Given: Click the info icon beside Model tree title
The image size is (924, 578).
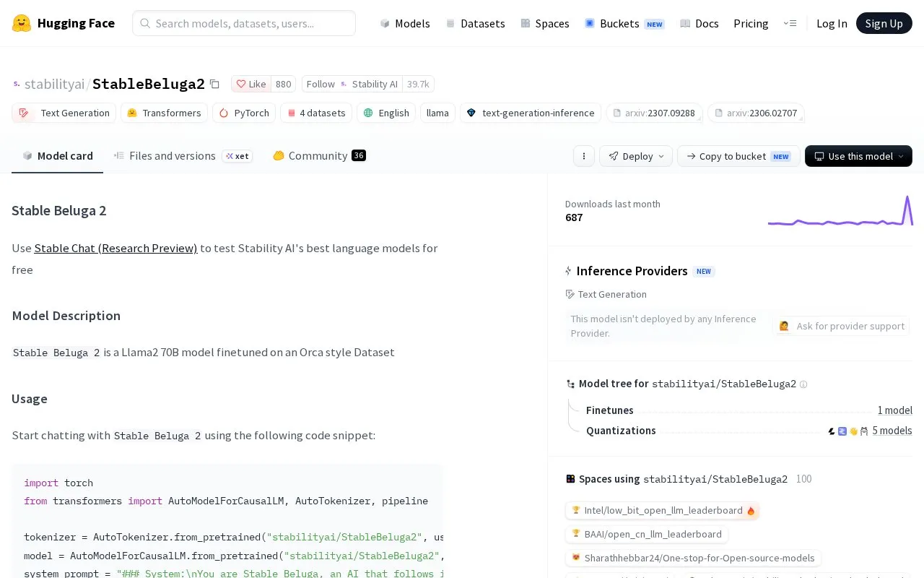Looking at the screenshot, I should pyautogui.click(x=803, y=384).
